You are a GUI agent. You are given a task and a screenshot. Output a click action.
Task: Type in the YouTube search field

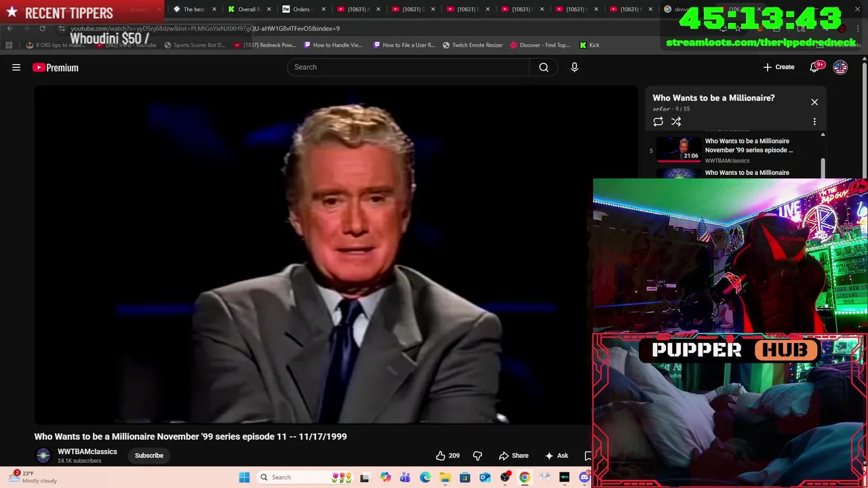[408, 67]
